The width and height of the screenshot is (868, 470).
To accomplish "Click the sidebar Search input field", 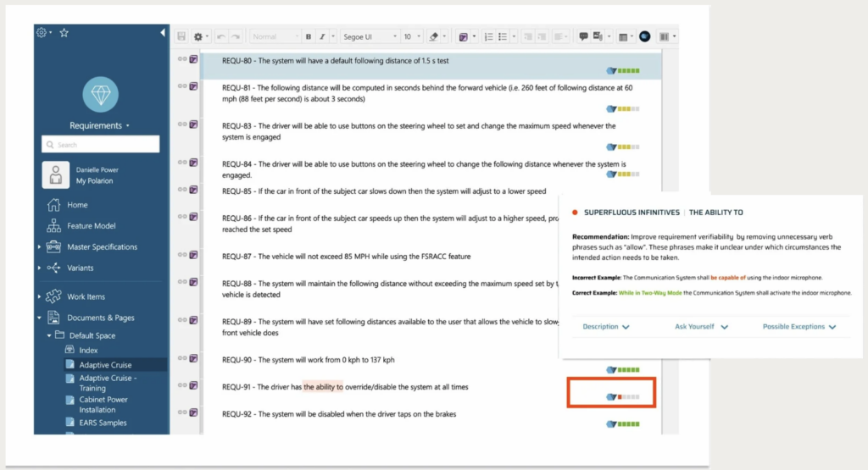I will click(100, 145).
